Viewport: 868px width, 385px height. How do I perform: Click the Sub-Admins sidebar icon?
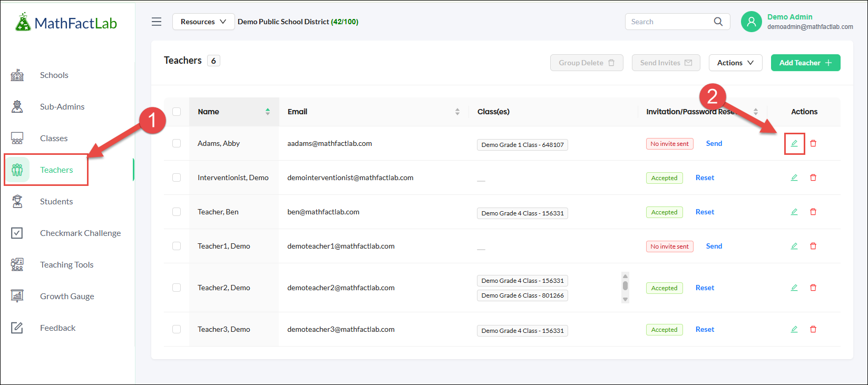pos(17,106)
